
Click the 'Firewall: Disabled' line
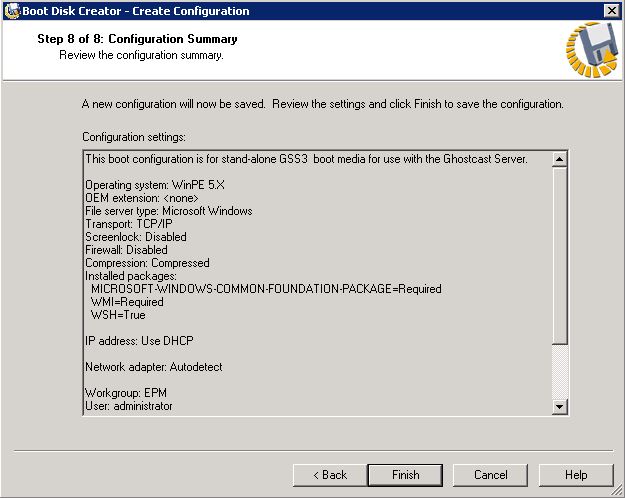(126, 250)
